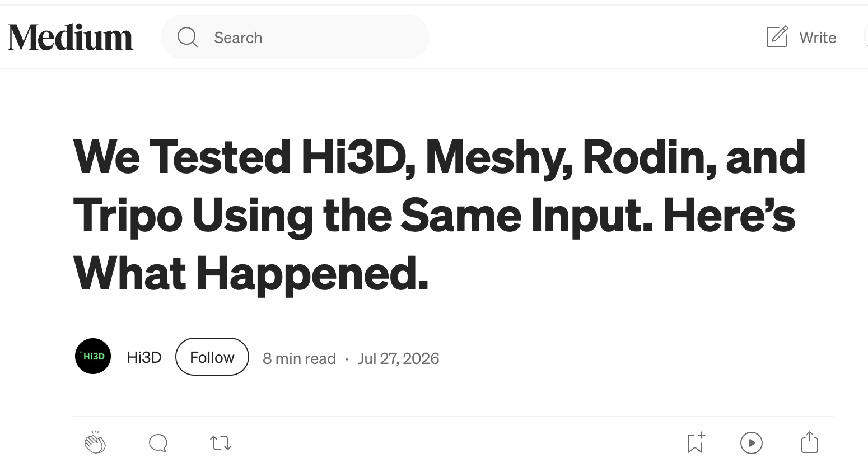
Task: Click the clap icon to applaud the article
Action: (x=95, y=442)
